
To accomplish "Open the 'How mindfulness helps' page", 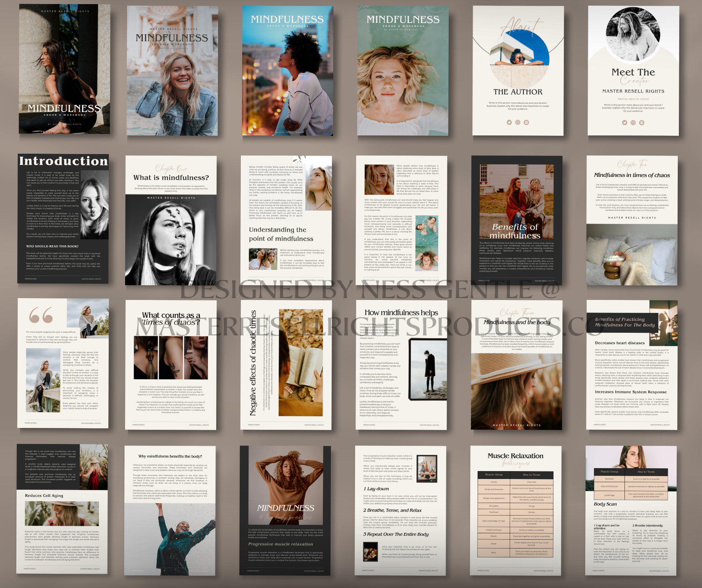I will pos(401,365).
